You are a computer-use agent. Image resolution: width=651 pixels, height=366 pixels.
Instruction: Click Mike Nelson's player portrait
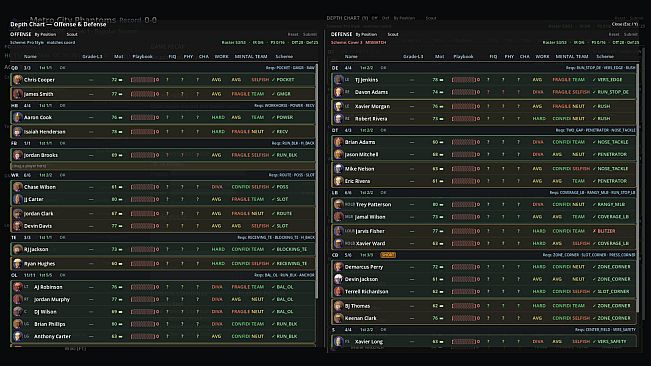click(x=338, y=169)
